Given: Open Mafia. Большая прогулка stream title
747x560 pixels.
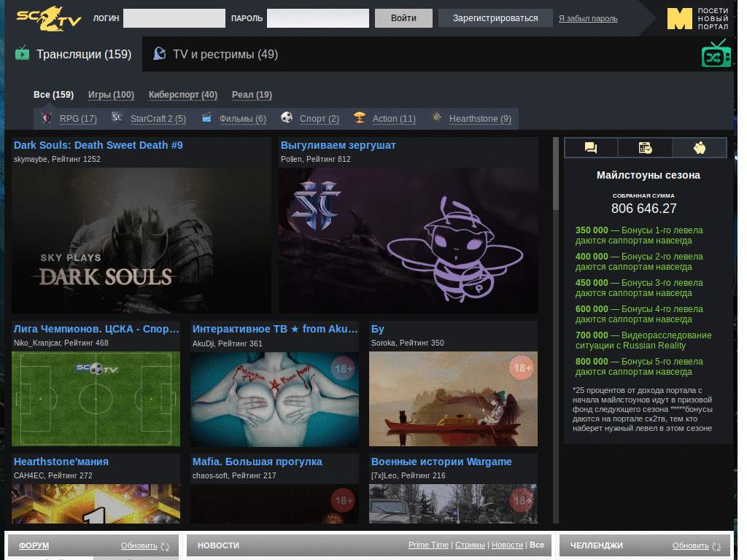Looking at the screenshot, I should click(258, 462).
